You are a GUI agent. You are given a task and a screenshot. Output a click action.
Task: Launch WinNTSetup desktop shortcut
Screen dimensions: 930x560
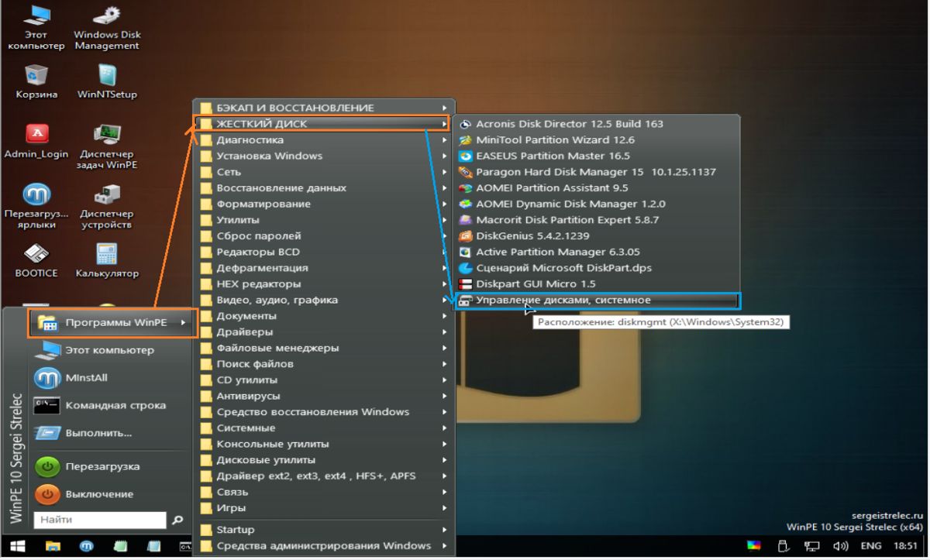(x=107, y=81)
